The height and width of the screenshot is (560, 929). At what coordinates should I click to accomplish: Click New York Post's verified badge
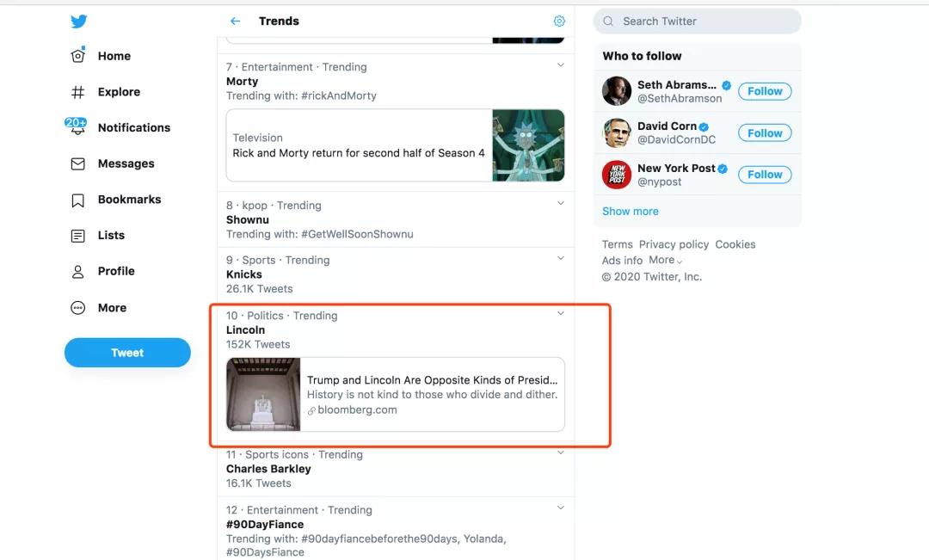click(x=723, y=169)
